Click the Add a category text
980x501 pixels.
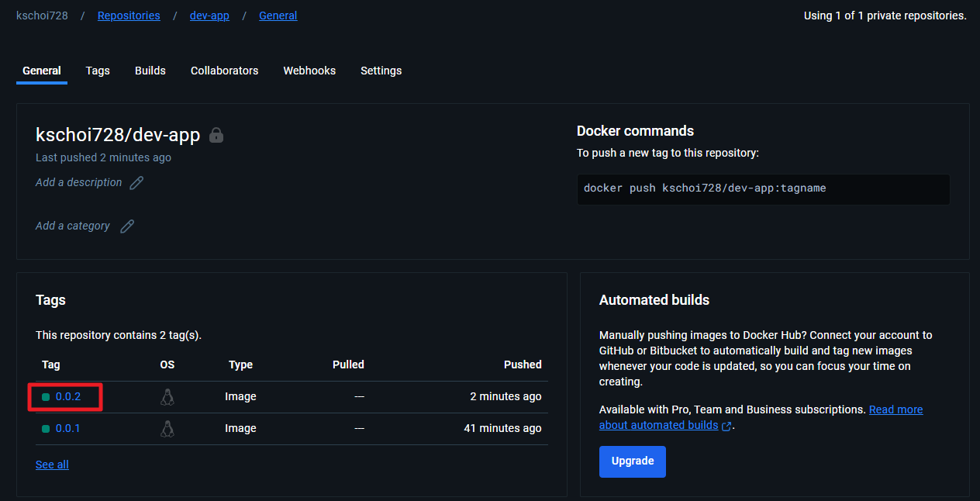coord(73,226)
